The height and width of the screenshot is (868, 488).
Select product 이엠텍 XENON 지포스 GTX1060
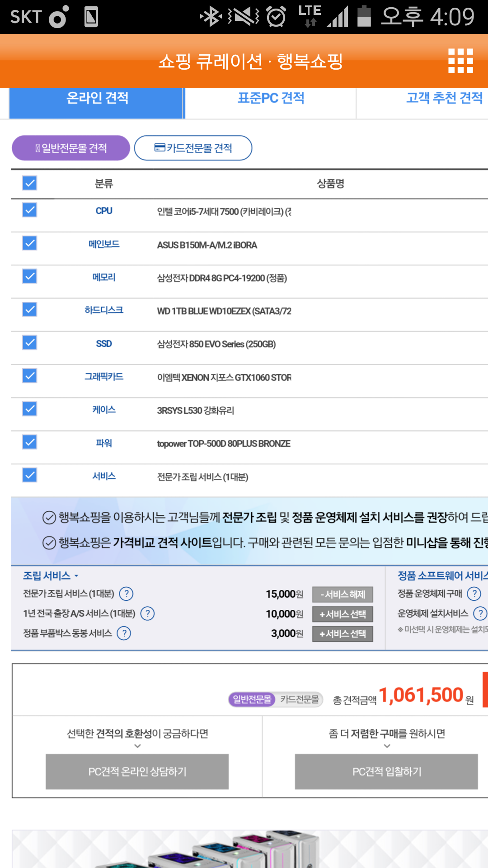click(x=224, y=377)
